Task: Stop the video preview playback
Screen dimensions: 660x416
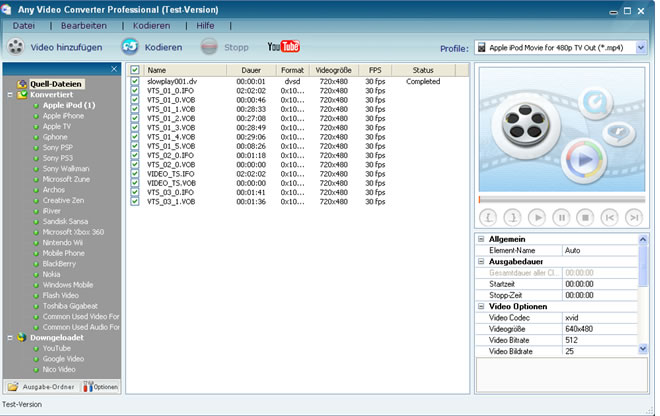Action: (585, 218)
